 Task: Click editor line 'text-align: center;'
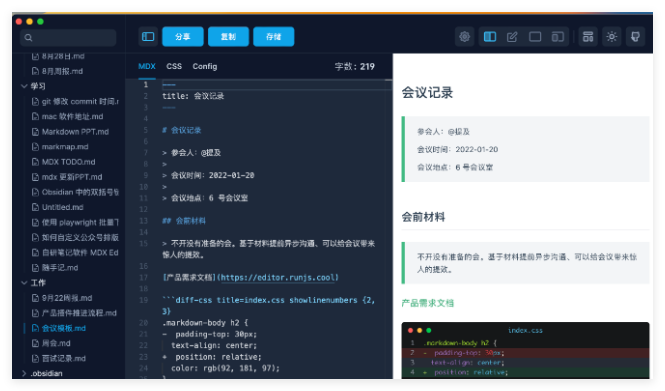(x=214, y=345)
